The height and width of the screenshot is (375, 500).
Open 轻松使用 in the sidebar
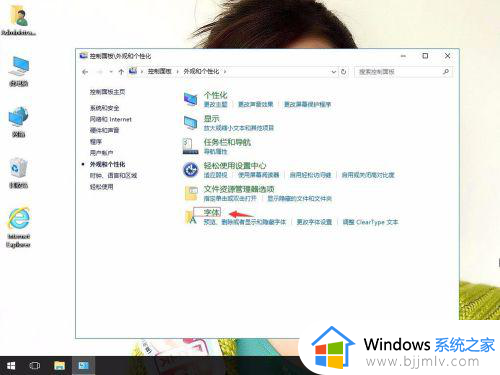coord(101,187)
